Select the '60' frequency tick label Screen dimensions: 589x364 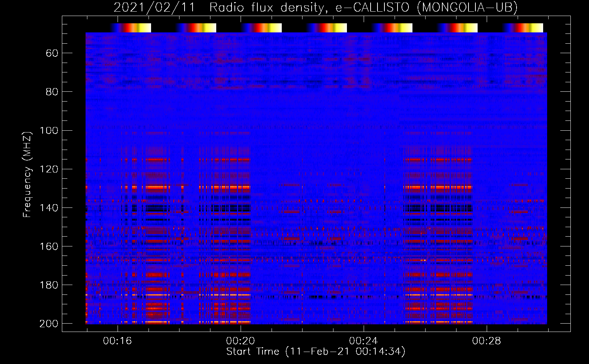[52, 54]
